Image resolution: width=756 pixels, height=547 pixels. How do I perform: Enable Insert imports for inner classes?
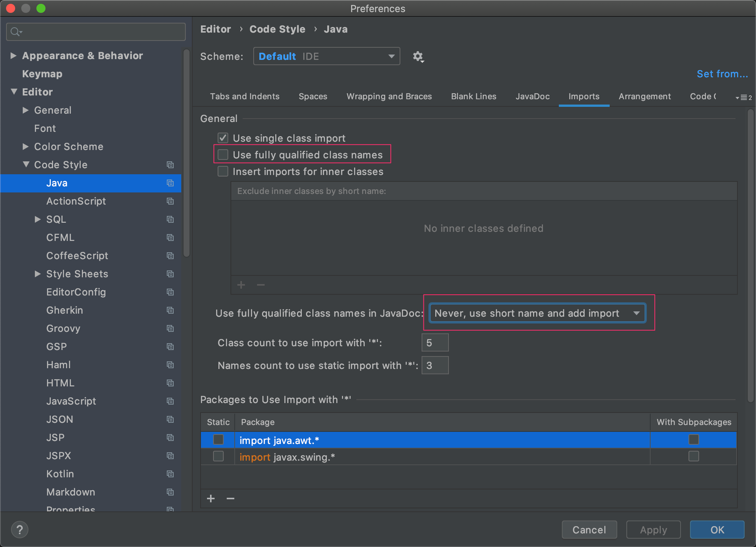click(223, 171)
